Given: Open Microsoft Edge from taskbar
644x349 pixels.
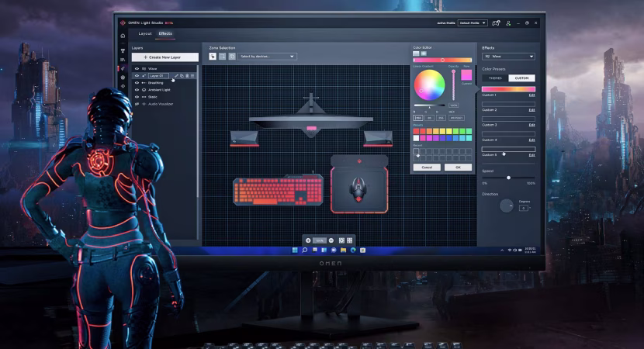Looking at the screenshot, I should click(x=353, y=250).
